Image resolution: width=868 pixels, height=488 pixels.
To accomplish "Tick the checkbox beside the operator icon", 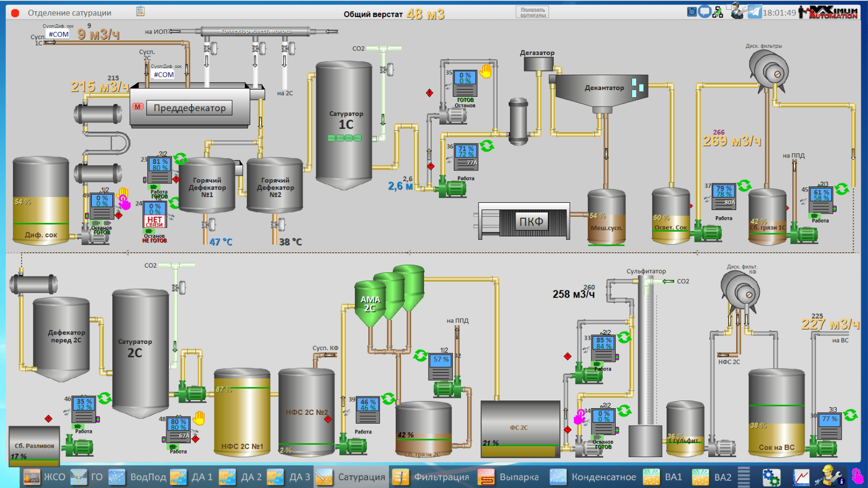I will 729,7.
